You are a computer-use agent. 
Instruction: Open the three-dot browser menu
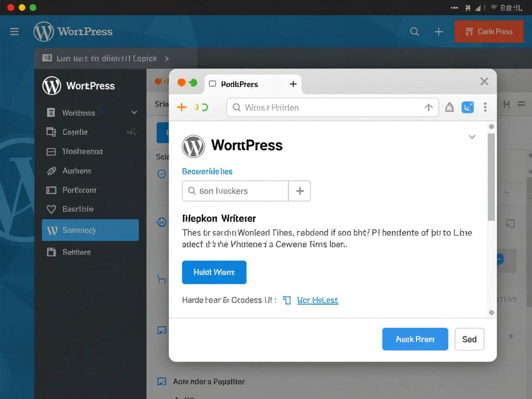click(x=485, y=107)
